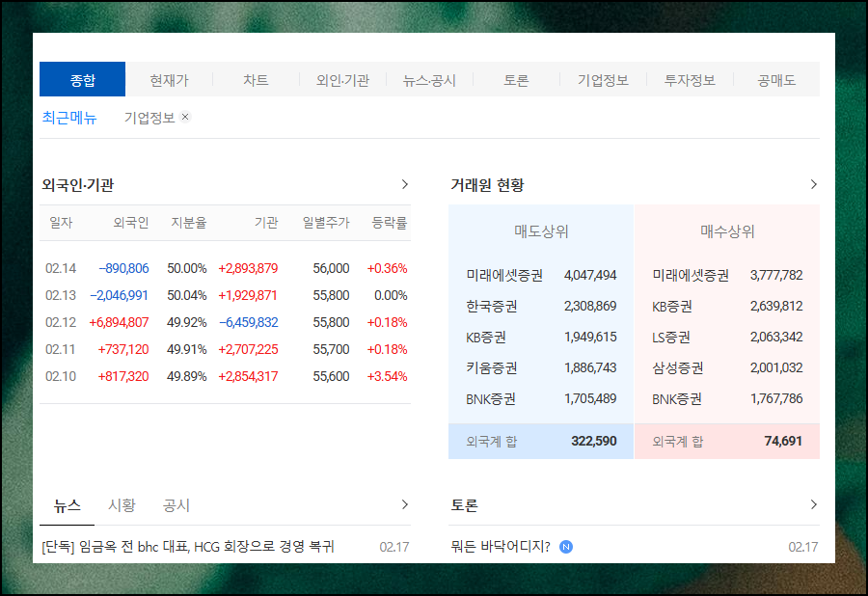Viewport: 868px width, 596px height.
Task: Click the 매도상위 header
Action: click(541, 231)
